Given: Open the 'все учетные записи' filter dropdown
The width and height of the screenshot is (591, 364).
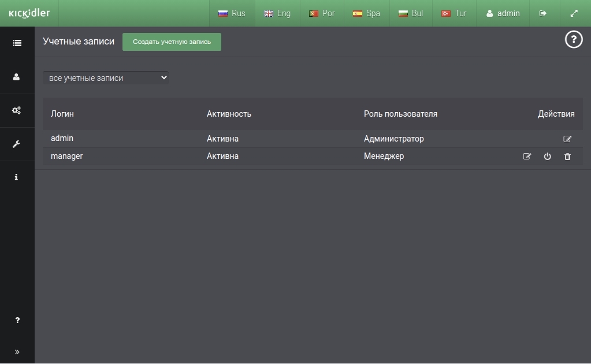Looking at the screenshot, I should (x=106, y=78).
